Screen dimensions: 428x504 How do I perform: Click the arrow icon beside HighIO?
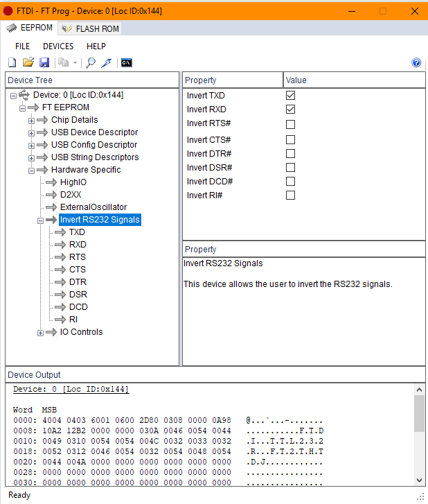pos(51,182)
